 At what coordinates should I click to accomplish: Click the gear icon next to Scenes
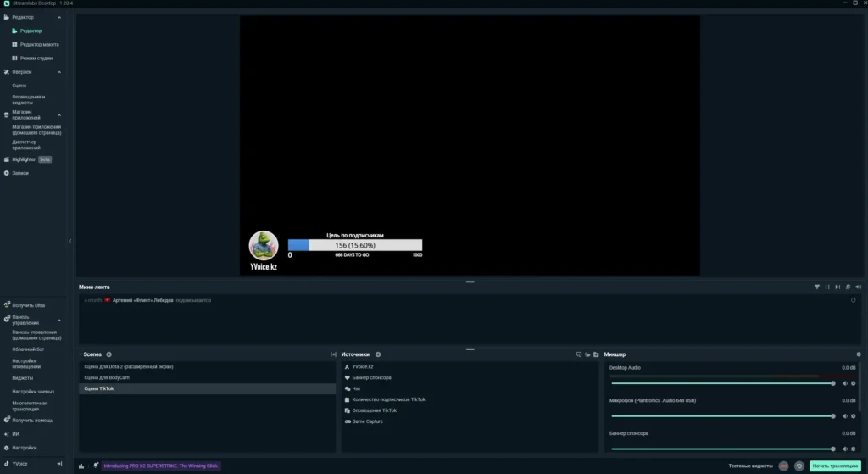(109, 354)
